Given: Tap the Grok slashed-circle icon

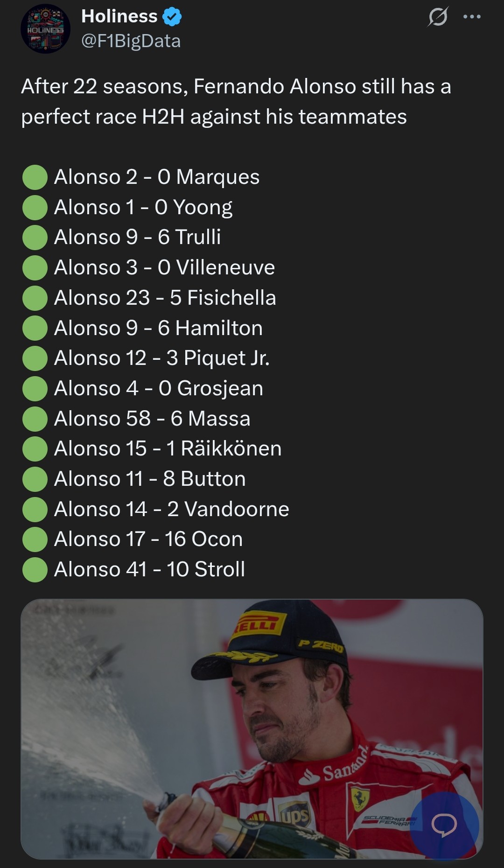Looking at the screenshot, I should coord(438,17).
